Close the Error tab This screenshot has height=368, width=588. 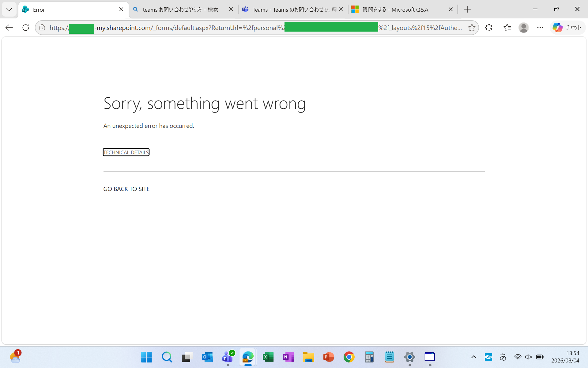pos(121,10)
